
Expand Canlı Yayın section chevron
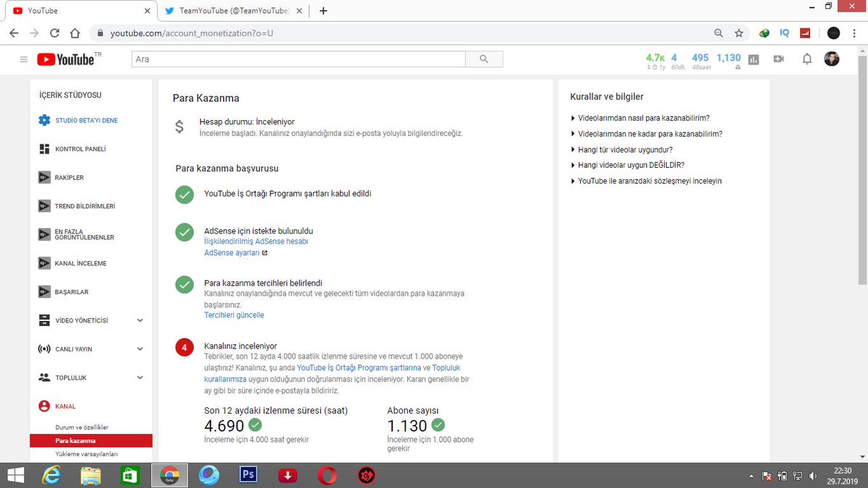140,349
